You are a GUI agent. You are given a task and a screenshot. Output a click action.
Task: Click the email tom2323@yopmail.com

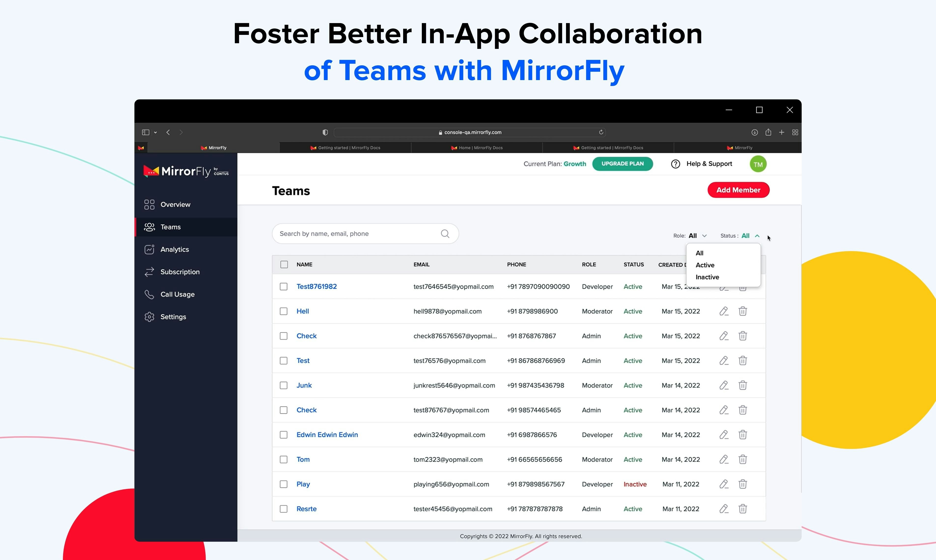tap(448, 459)
